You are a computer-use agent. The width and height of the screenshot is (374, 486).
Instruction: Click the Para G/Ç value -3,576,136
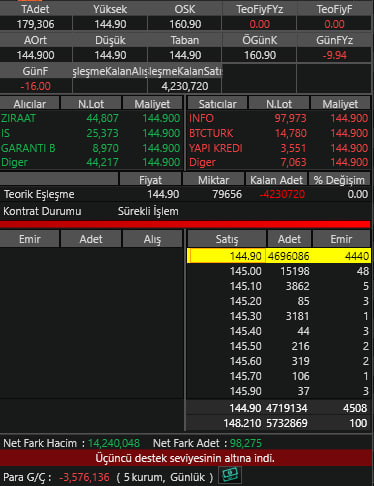[84, 477]
